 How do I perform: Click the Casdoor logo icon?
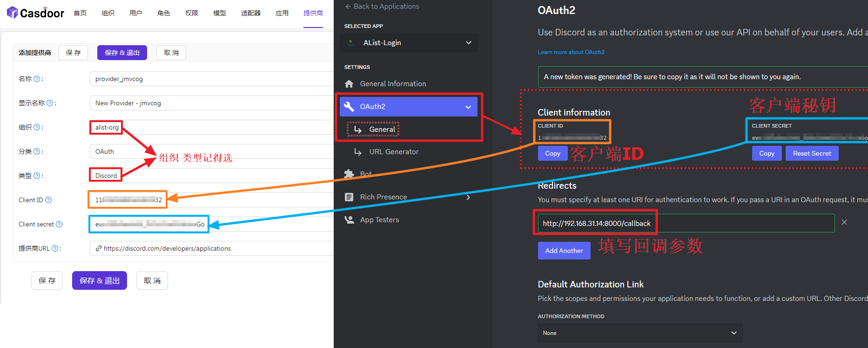point(13,13)
